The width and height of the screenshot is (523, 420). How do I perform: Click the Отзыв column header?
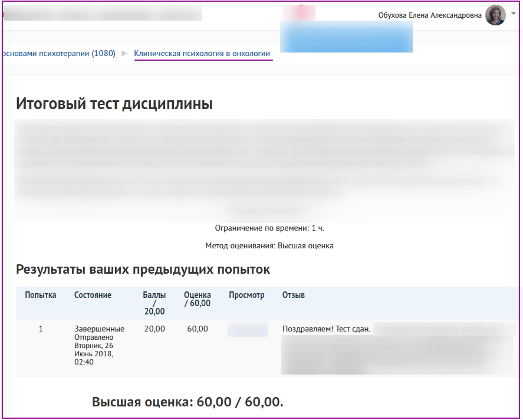pyautogui.click(x=294, y=295)
